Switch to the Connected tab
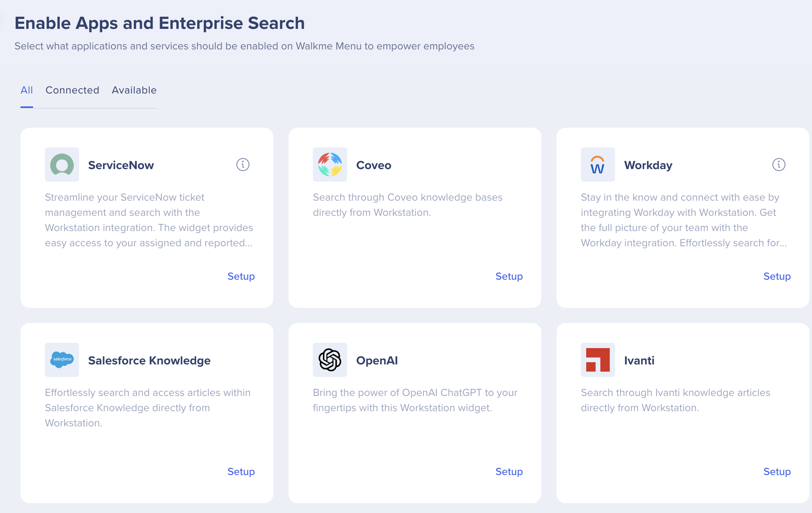Image resolution: width=812 pixels, height=513 pixels. [x=72, y=90]
